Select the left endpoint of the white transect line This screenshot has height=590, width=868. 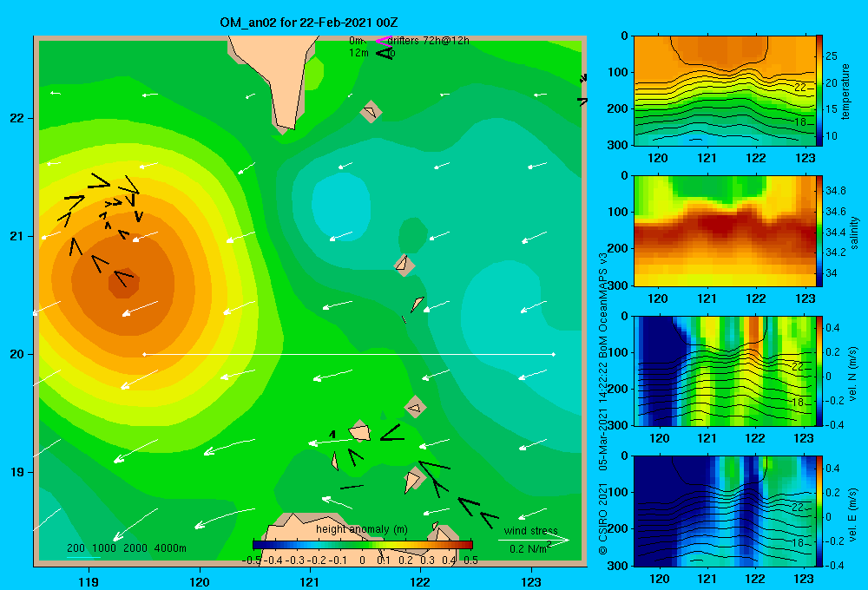144,354
